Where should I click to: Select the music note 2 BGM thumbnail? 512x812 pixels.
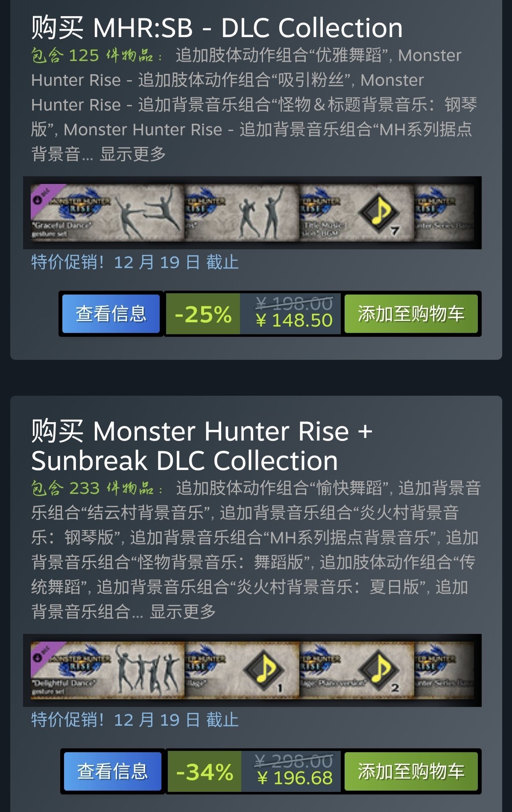point(357,670)
